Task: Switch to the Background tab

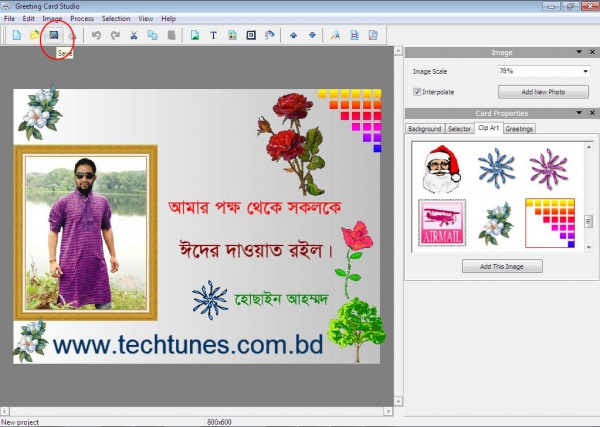Action: [x=425, y=129]
